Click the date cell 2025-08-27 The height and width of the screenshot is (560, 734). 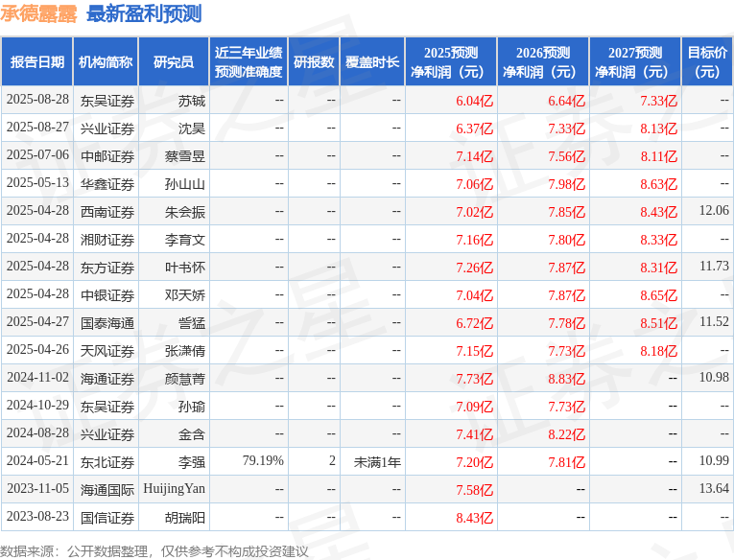[x=37, y=128]
